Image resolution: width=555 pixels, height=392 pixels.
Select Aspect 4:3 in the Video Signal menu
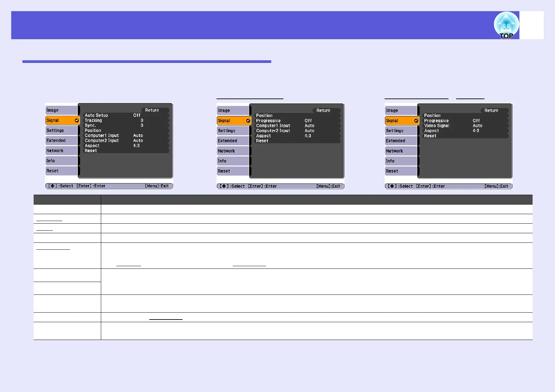pyautogui.click(x=465, y=131)
